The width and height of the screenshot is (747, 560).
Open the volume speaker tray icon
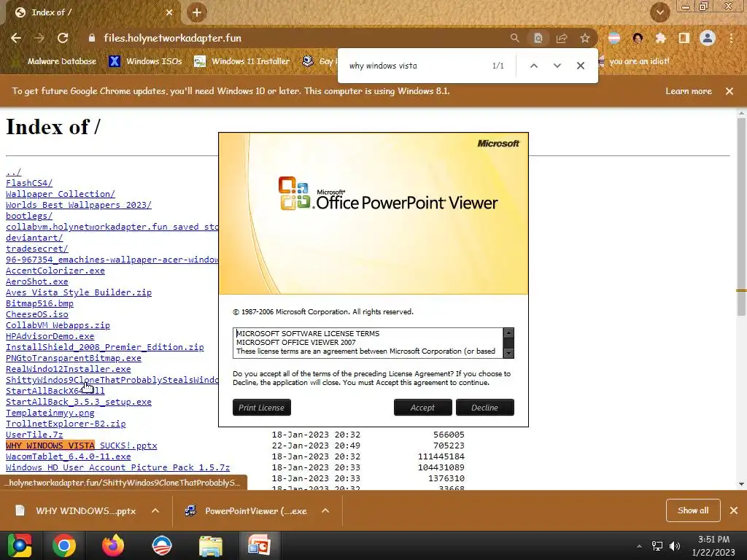pyautogui.click(x=675, y=546)
